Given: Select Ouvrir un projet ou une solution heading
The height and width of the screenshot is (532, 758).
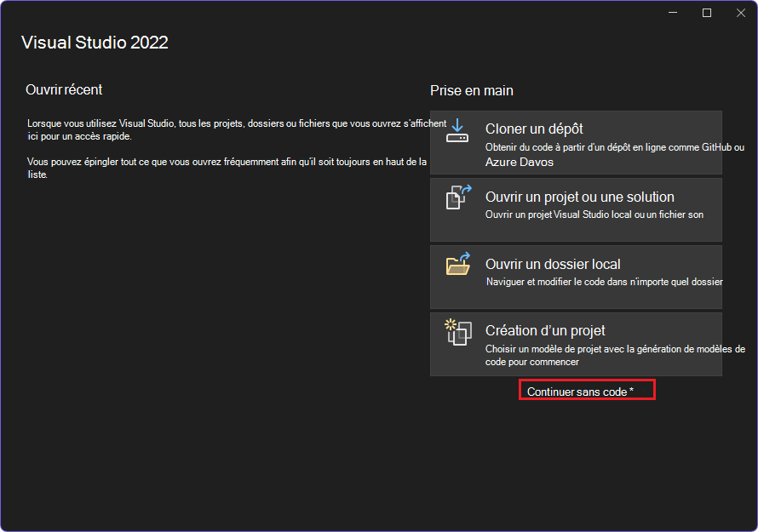Looking at the screenshot, I should pyautogui.click(x=580, y=197).
